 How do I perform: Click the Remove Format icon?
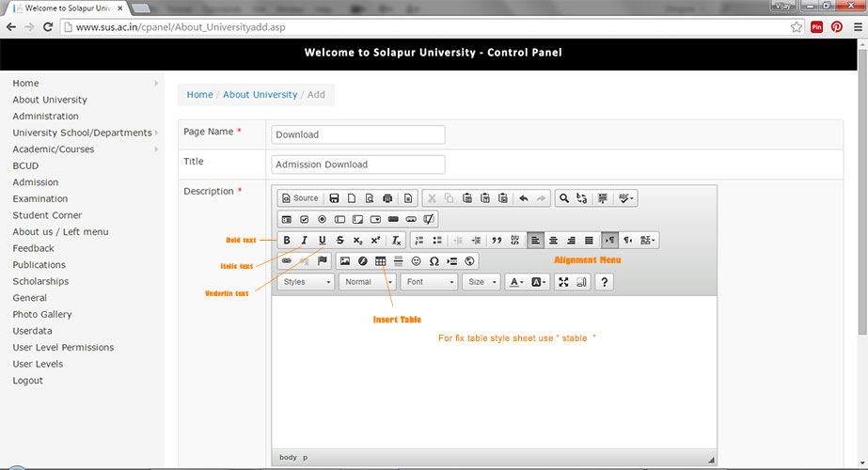(x=396, y=241)
